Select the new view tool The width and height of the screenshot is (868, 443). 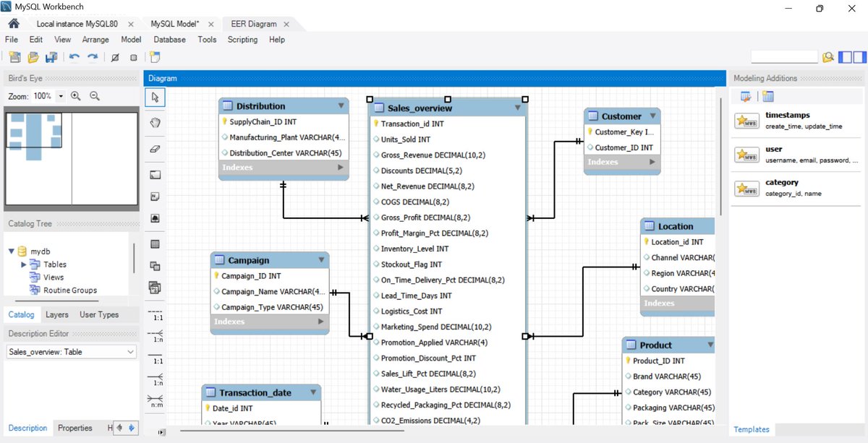point(155,266)
